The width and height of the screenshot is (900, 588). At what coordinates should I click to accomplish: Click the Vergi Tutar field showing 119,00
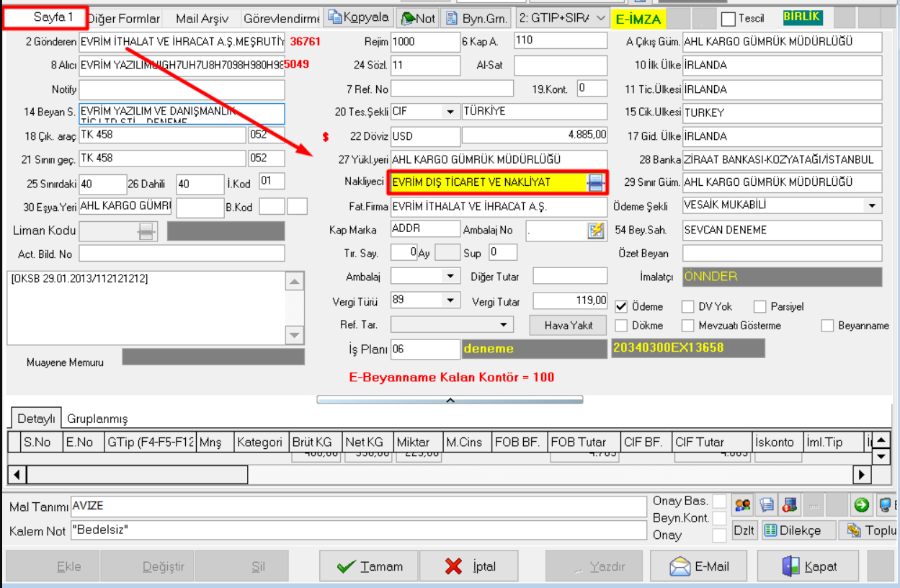click(x=571, y=300)
